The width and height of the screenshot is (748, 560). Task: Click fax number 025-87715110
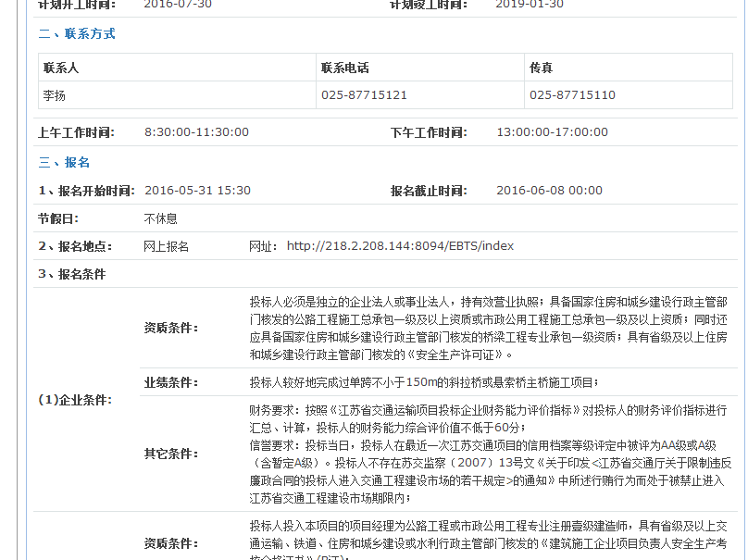pyautogui.click(x=572, y=95)
